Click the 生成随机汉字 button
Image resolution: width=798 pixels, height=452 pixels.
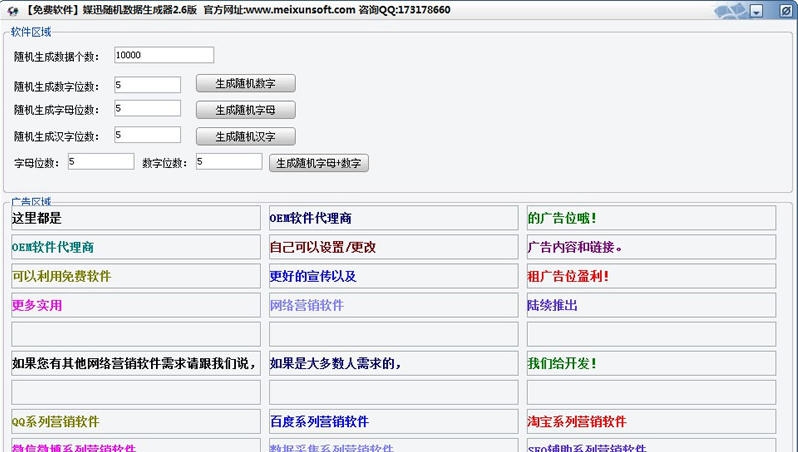245,136
